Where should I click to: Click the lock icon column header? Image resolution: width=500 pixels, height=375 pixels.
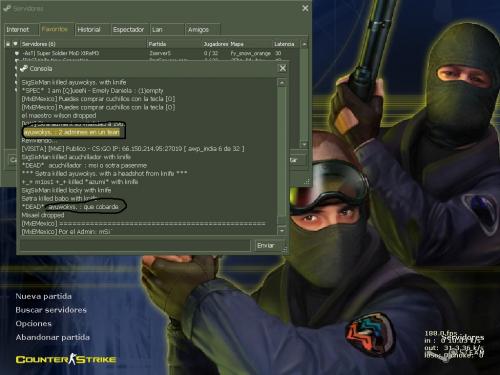[8, 44]
